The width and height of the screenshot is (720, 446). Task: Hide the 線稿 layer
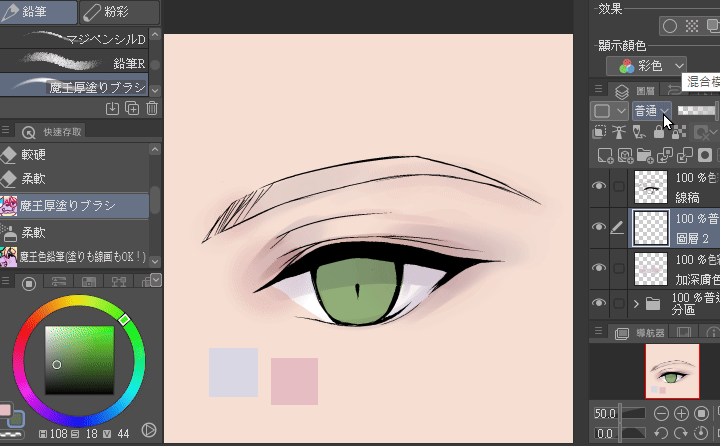click(x=599, y=186)
